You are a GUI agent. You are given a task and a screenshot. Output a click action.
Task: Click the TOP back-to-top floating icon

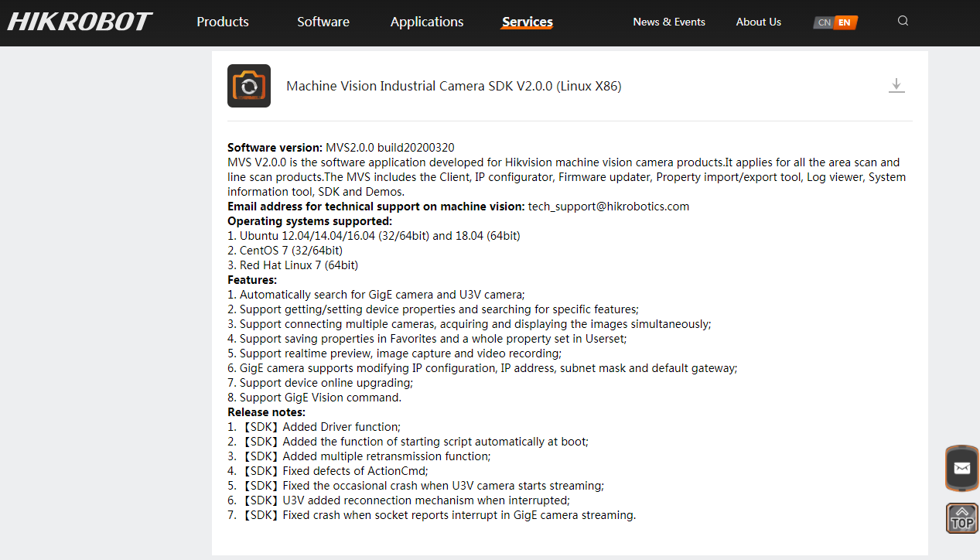click(961, 517)
